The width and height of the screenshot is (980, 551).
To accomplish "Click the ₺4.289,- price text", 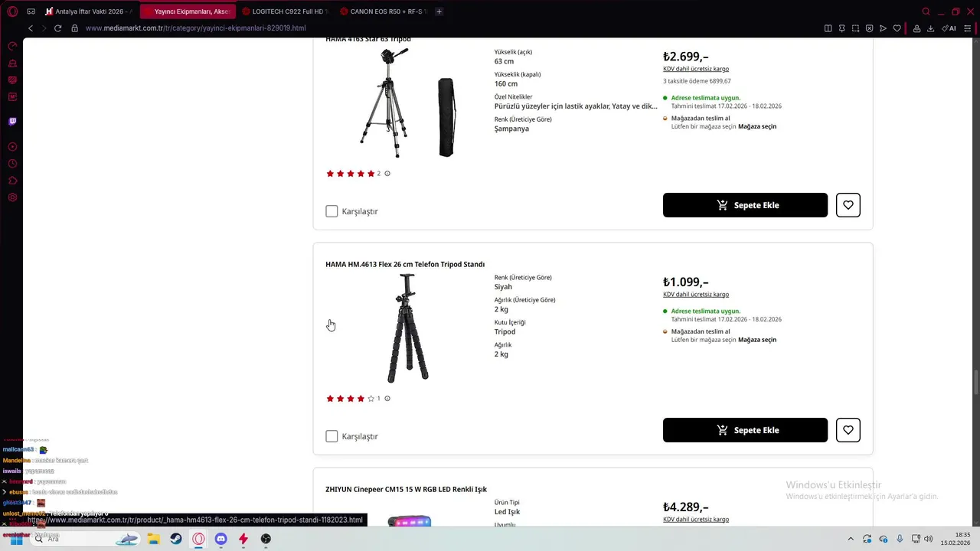I will tap(686, 507).
